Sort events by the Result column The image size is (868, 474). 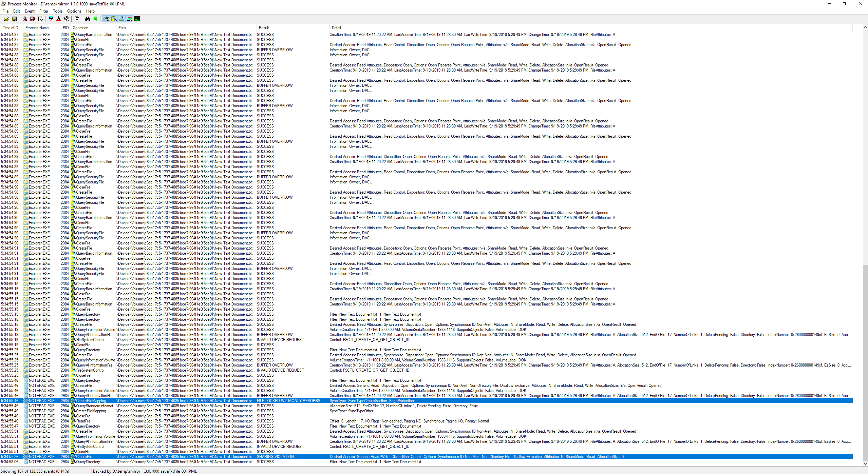coord(264,27)
